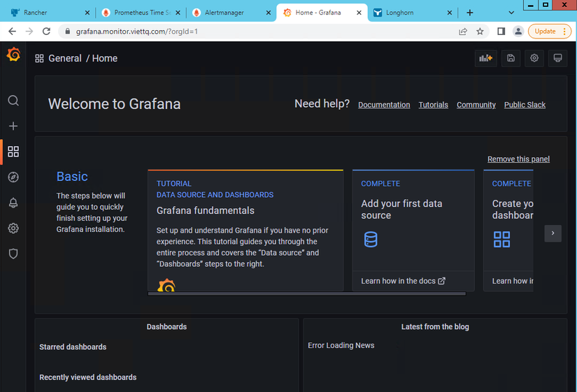Viewport: 577px width, 392px height.
Task: Open the Grafana logo home menu
Action: [13, 55]
